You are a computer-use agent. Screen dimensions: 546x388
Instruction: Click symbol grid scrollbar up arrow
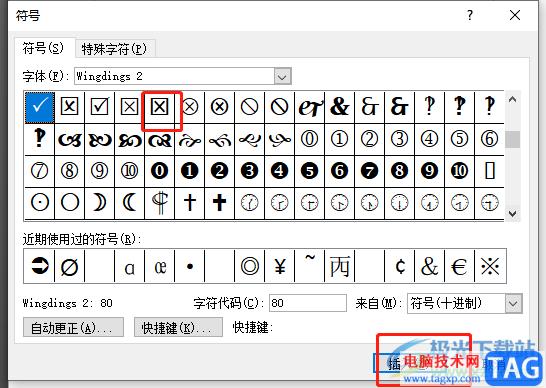point(512,100)
